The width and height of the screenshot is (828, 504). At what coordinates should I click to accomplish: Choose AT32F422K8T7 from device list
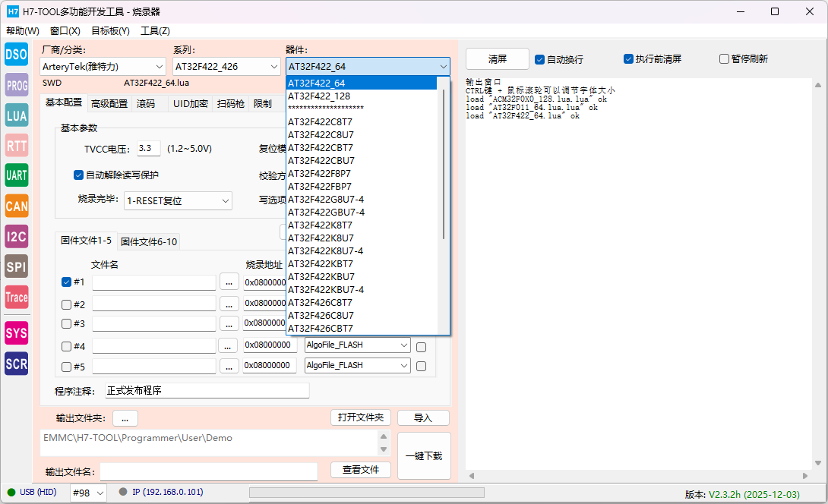[x=320, y=225]
